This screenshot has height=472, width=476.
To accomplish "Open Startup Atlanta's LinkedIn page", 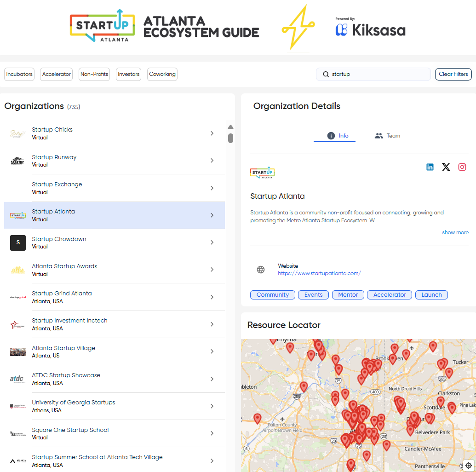I will 430,167.
